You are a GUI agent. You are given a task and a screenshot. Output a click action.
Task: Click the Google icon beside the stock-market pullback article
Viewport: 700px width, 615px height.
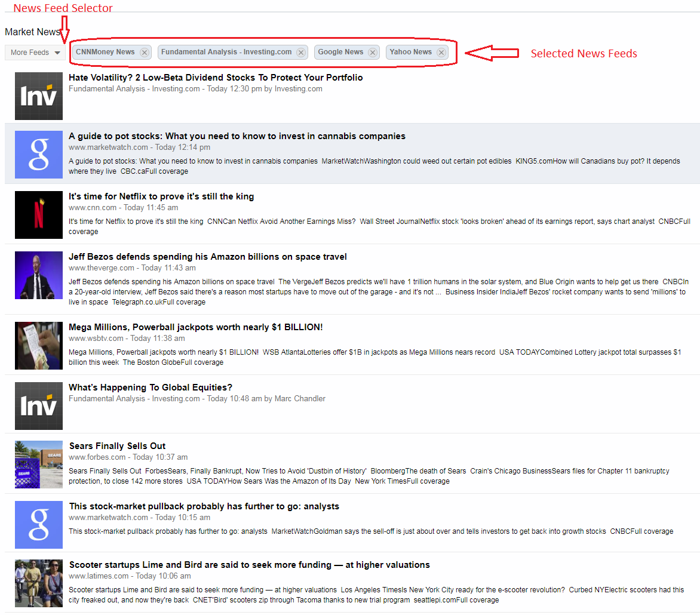tap(39, 525)
